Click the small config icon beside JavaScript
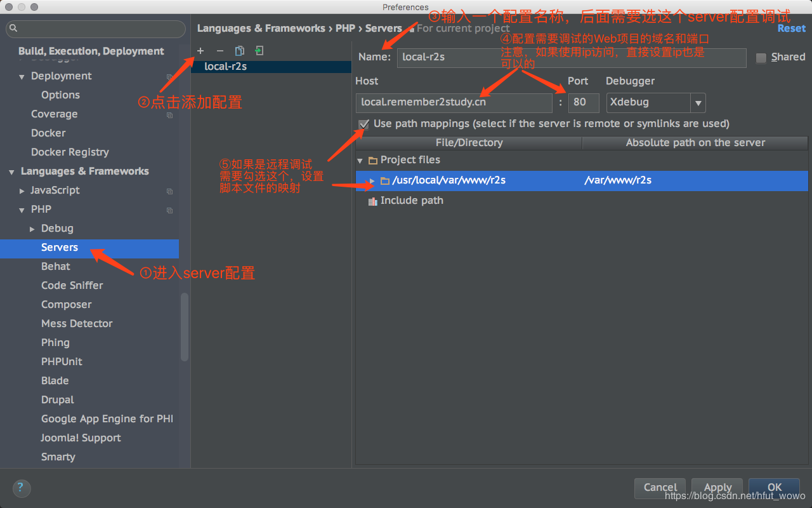This screenshot has height=508, width=812. pyautogui.click(x=169, y=190)
